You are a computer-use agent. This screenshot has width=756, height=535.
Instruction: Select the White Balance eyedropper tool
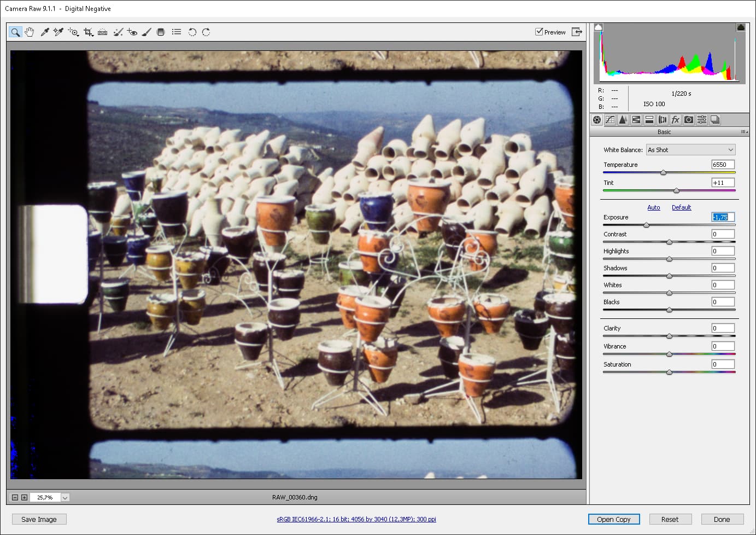point(45,32)
